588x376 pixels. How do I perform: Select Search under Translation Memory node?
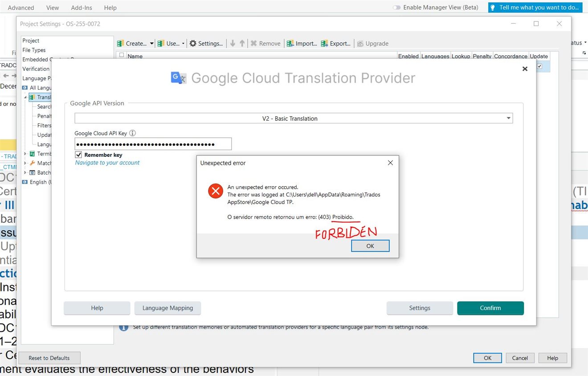(44, 106)
